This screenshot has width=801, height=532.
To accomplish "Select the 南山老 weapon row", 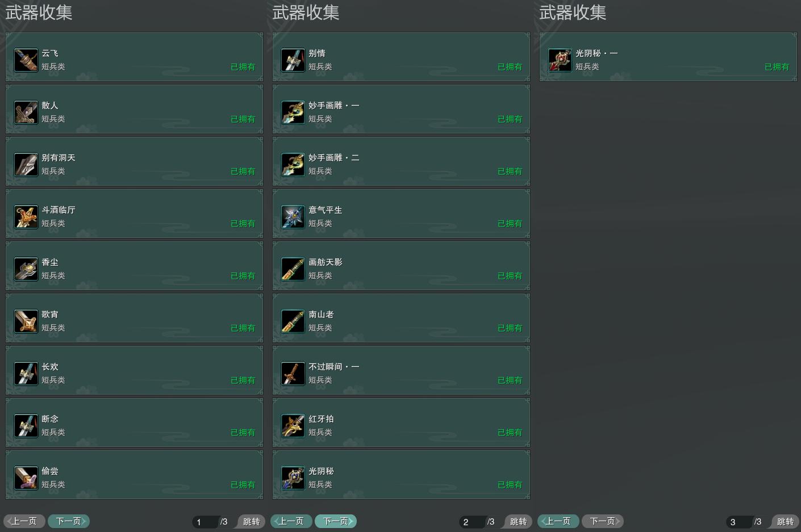I will click(401, 318).
